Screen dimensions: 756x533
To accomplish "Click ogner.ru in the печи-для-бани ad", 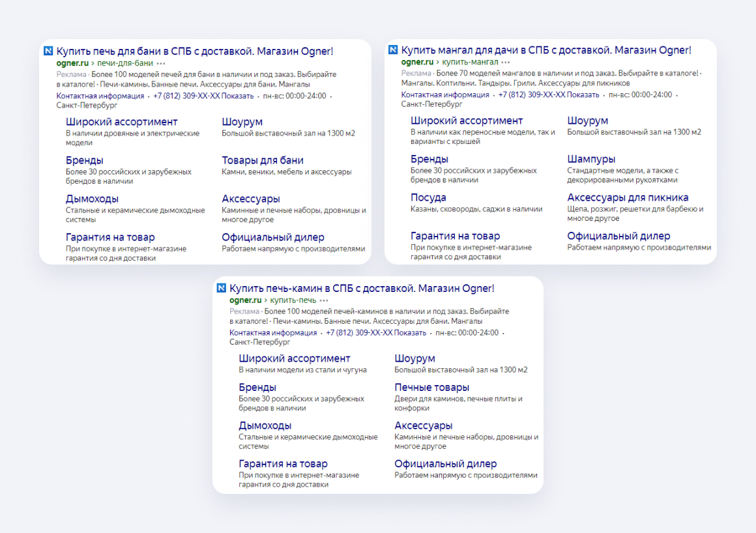I will pos(72,63).
